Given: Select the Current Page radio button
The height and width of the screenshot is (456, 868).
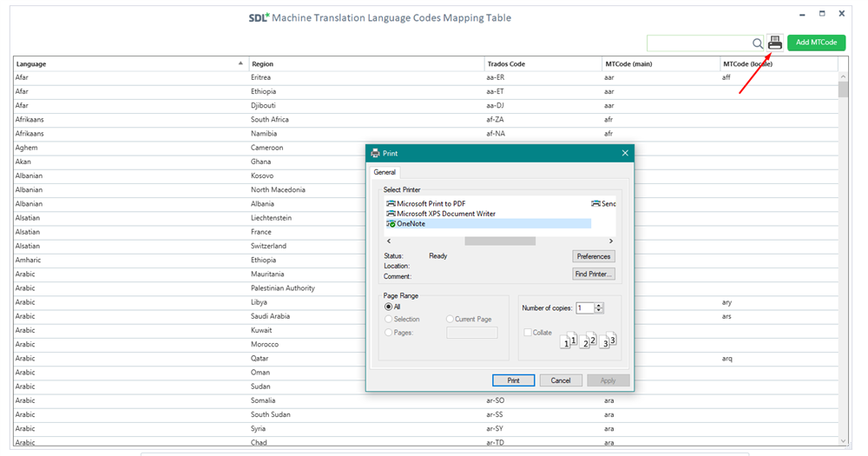Looking at the screenshot, I should 450,319.
